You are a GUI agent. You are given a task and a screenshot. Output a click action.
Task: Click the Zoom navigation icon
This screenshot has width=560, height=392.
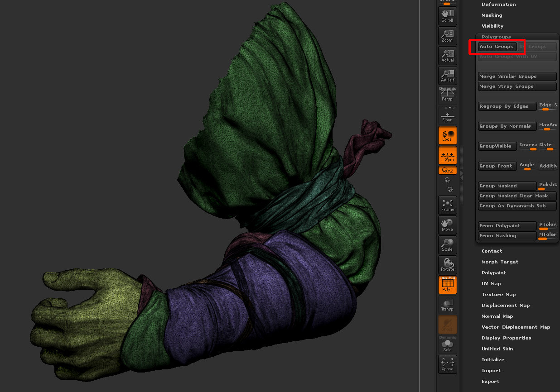click(x=448, y=35)
